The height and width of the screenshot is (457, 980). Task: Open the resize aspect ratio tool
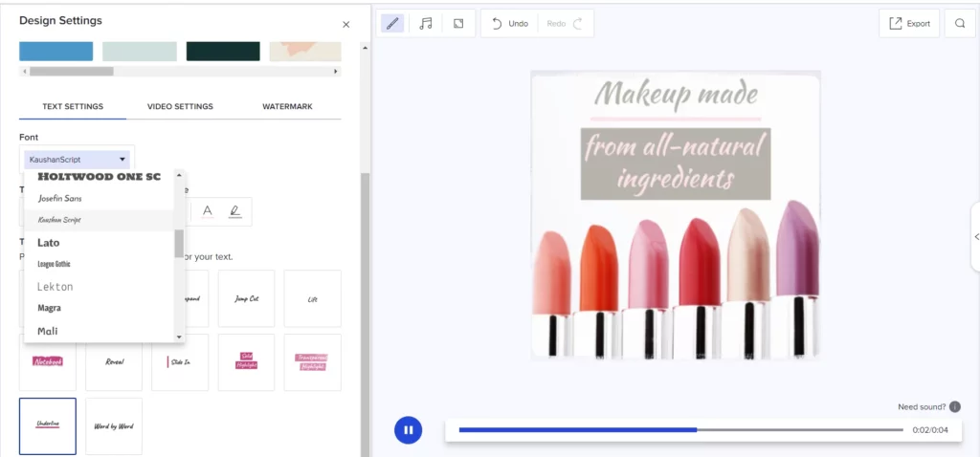(x=458, y=24)
